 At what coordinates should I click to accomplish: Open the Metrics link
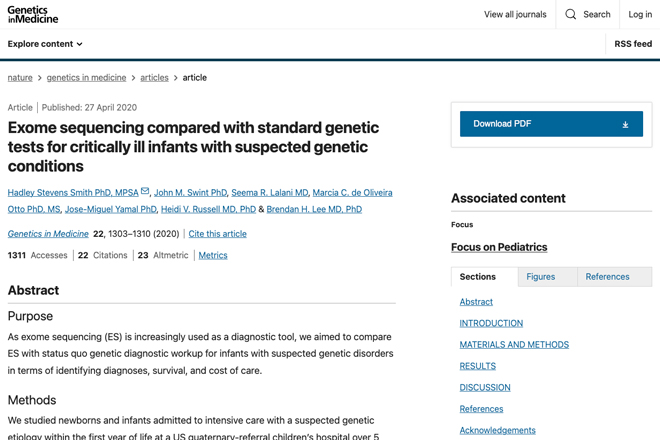pos(213,255)
